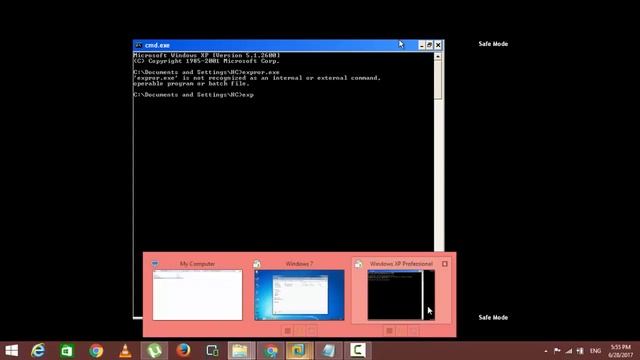Open the Action Center flag icon

(557, 351)
